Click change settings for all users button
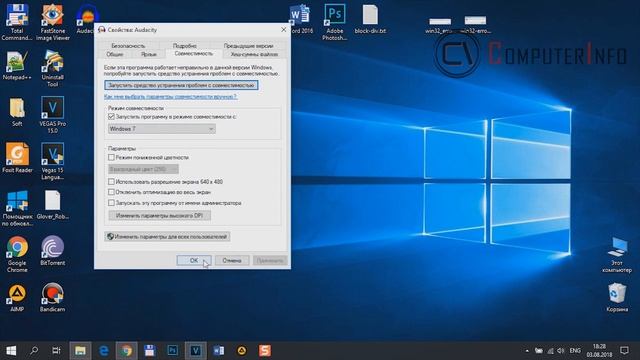The height and width of the screenshot is (360, 640). click(x=167, y=237)
